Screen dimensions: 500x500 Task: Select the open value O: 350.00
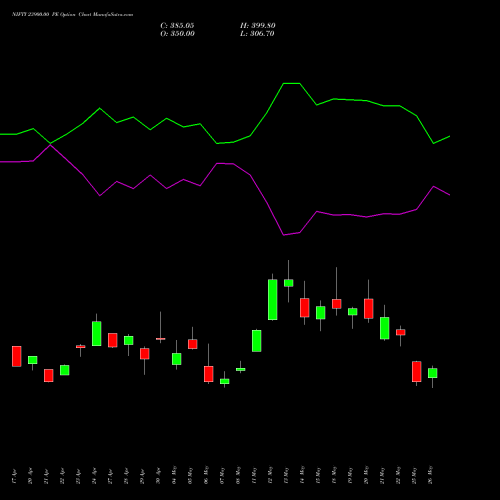(177, 34)
